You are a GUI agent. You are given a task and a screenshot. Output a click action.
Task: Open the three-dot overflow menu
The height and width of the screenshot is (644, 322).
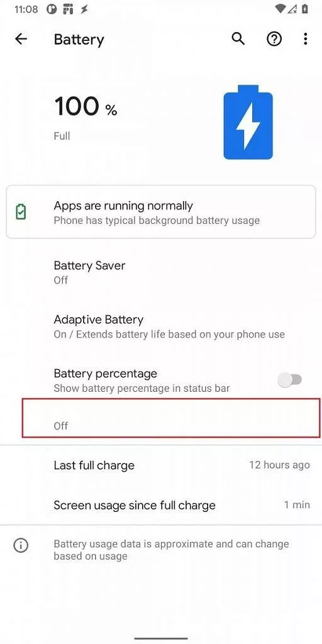[x=305, y=39]
